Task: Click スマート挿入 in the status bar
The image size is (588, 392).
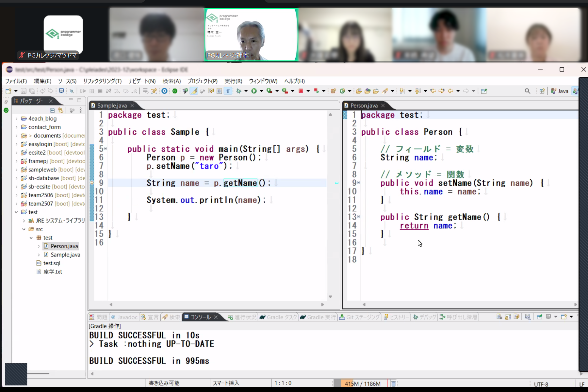Action: point(226,383)
